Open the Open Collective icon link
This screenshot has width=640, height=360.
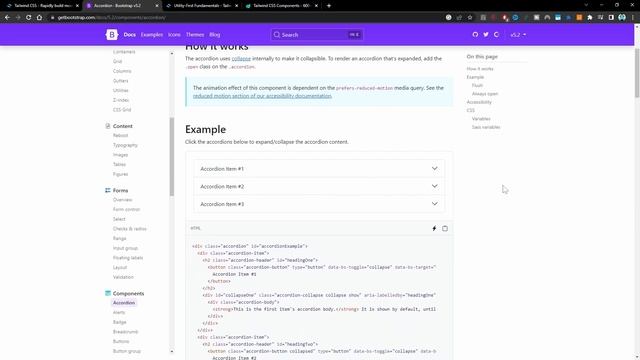pyautogui.click(x=496, y=35)
